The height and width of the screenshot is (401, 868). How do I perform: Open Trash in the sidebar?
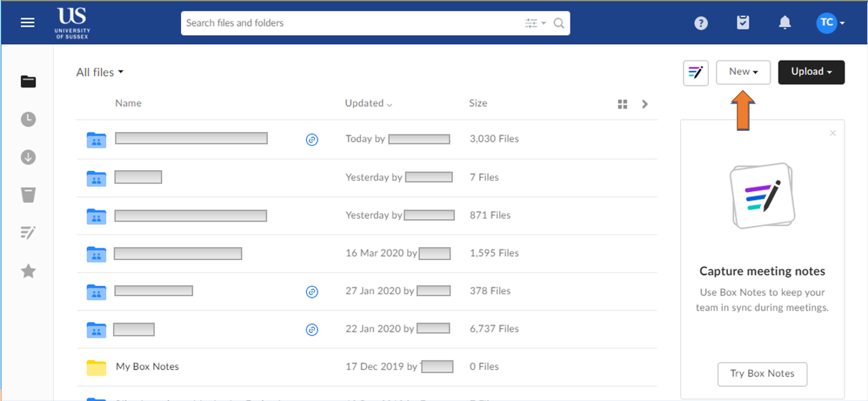click(28, 195)
